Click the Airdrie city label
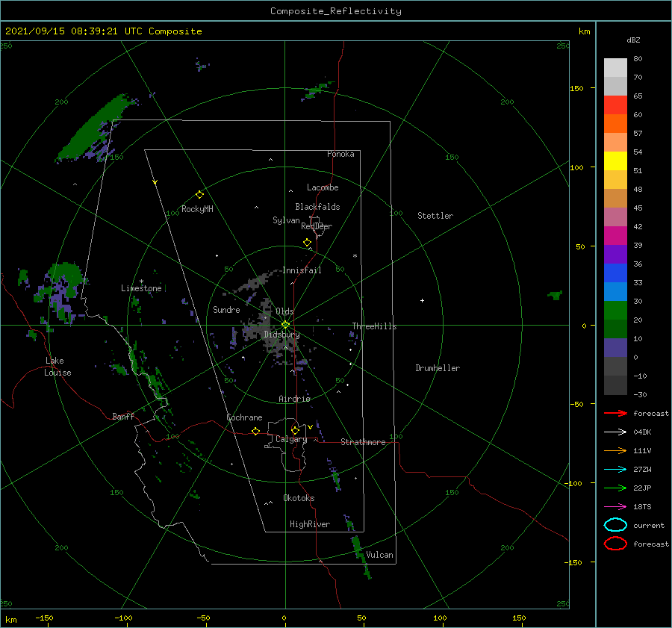 click(x=294, y=399)
